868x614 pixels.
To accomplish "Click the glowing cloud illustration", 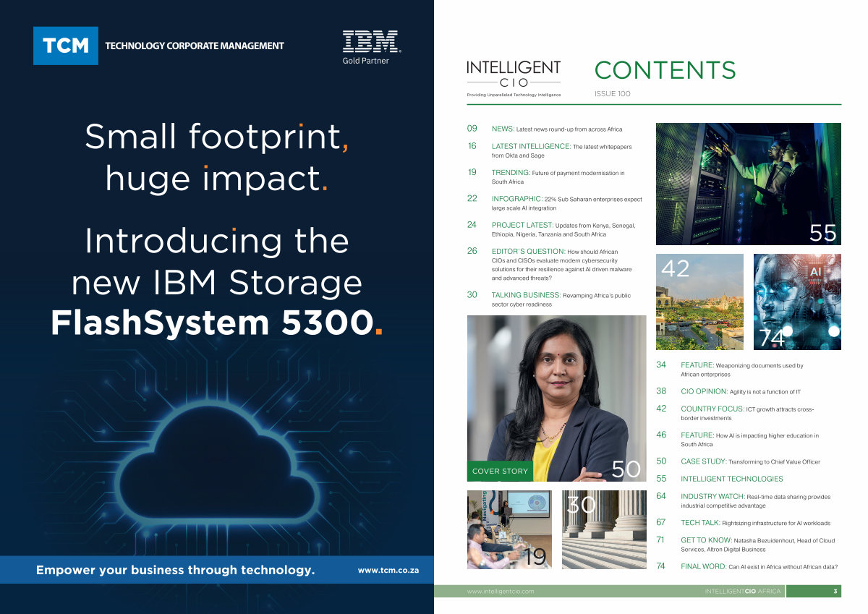I will point(216,463).
